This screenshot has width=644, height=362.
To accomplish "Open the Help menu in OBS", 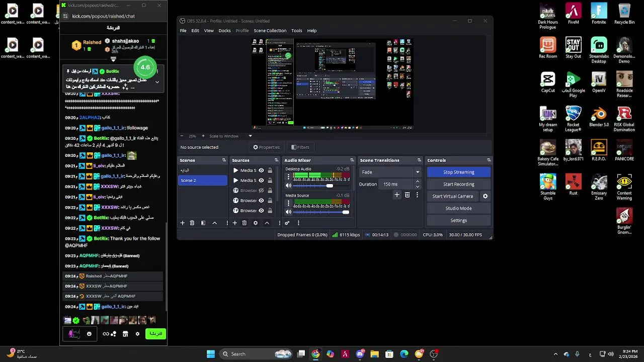I will (x=312, y=31).
